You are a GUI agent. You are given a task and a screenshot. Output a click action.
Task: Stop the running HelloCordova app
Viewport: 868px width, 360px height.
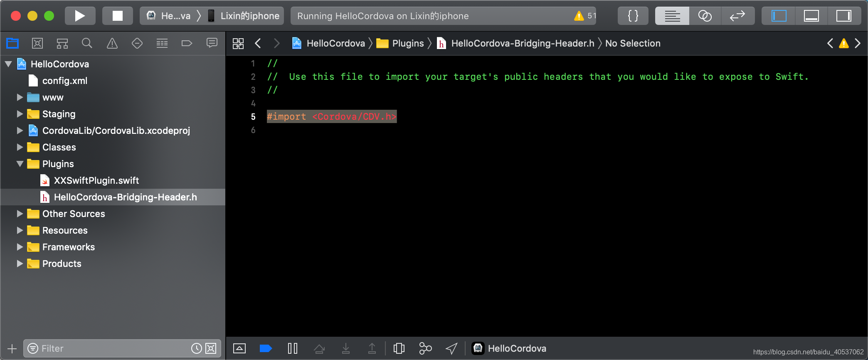pos(118,16)
